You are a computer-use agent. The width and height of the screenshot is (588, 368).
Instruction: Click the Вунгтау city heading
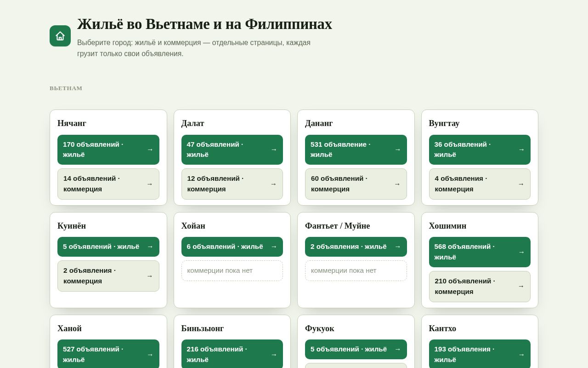pyautogui.click(x=444, y=123)
